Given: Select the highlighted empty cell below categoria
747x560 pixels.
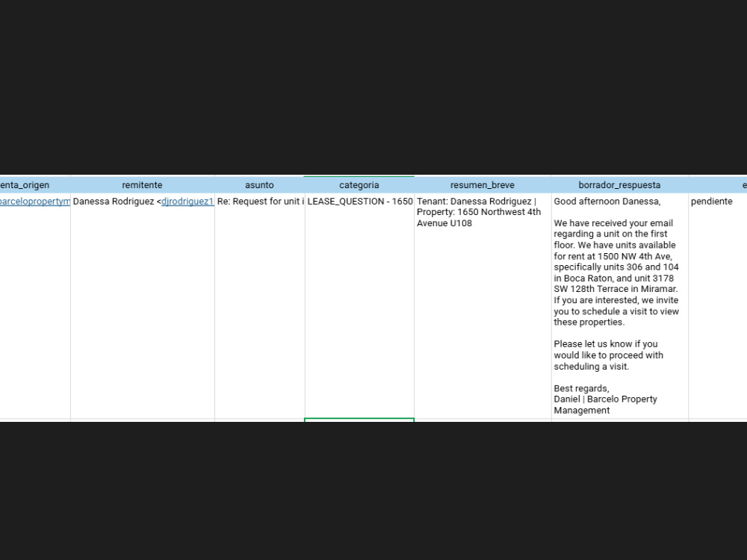Looking at the screenshot, I should coord(359,420).
